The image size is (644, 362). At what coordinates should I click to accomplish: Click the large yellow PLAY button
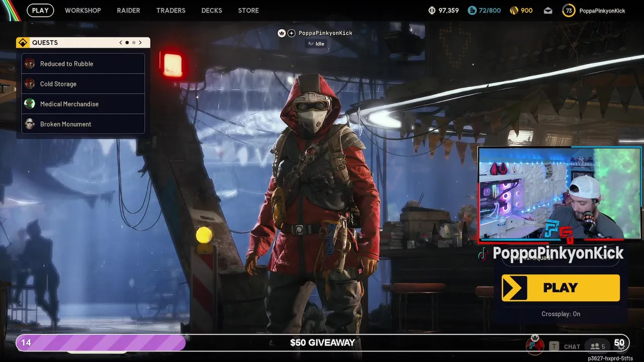[x=560, y=288]
